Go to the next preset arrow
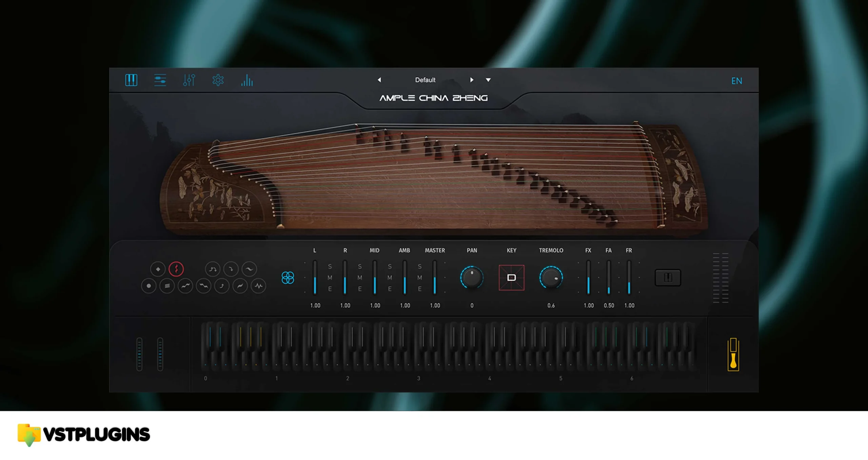 (472, 80)
